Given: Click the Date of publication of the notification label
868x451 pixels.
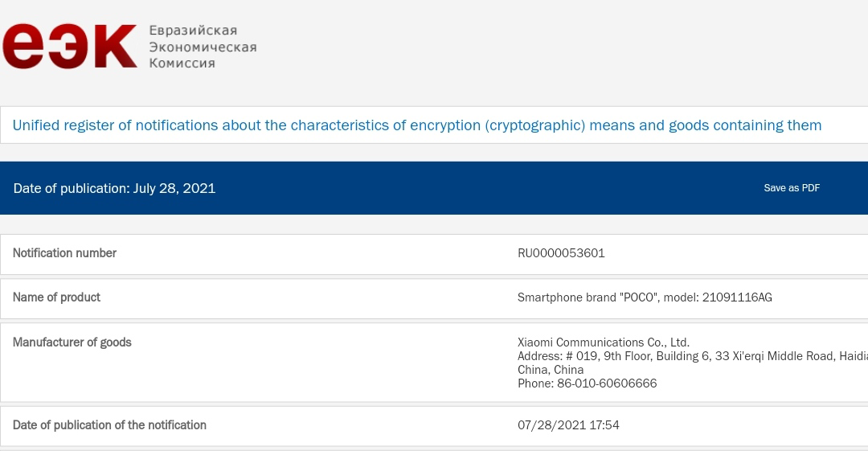Looking at the screenshot, I should 109,425.
